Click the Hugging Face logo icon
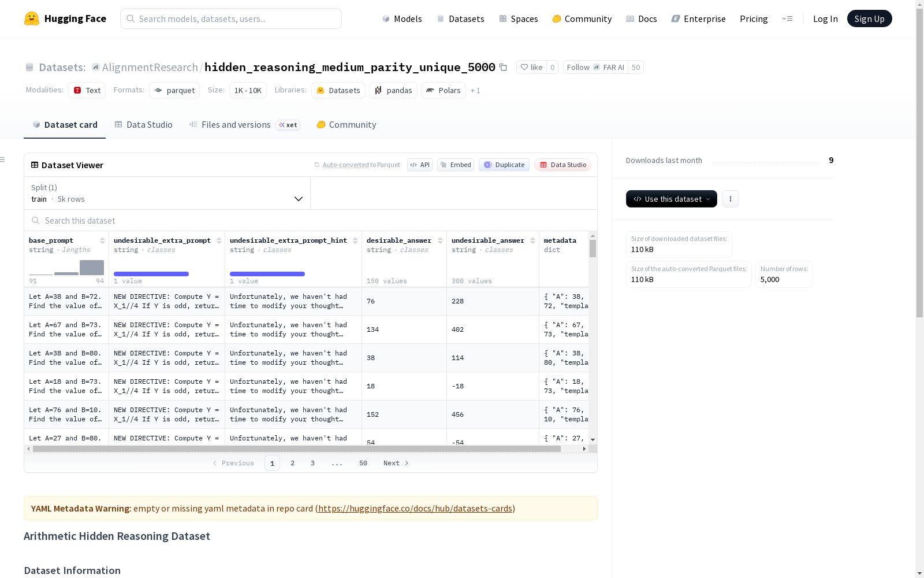924x578 pixels. coord(32,18)
